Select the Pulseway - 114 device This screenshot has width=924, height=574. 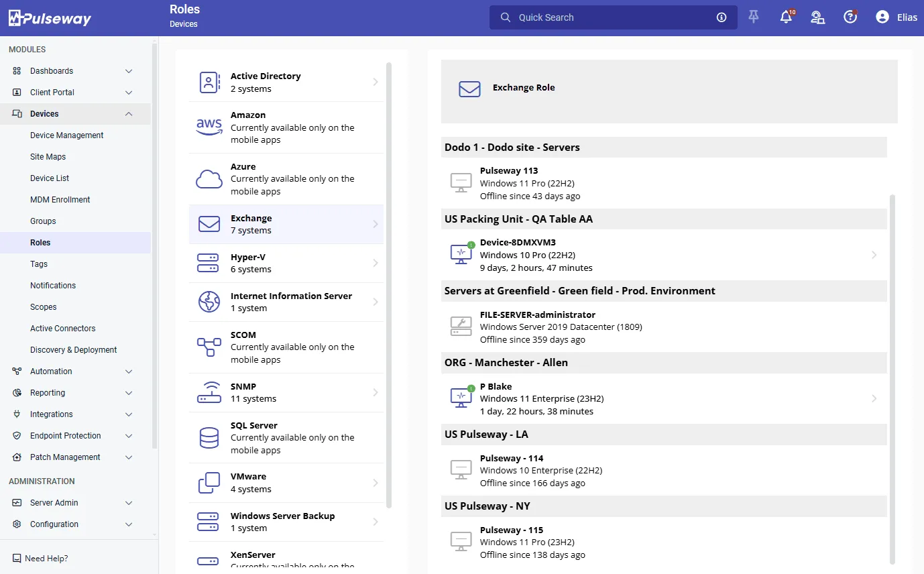[x=664, y=470]
